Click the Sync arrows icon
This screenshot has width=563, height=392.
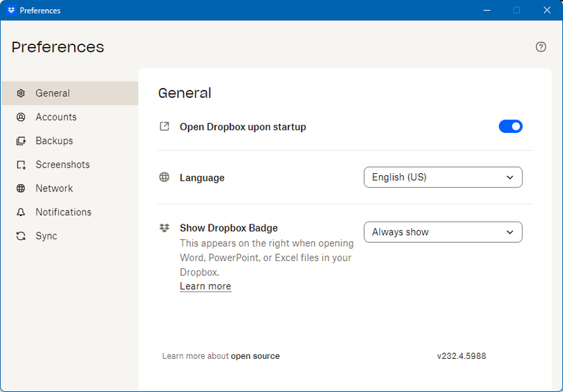21,236
